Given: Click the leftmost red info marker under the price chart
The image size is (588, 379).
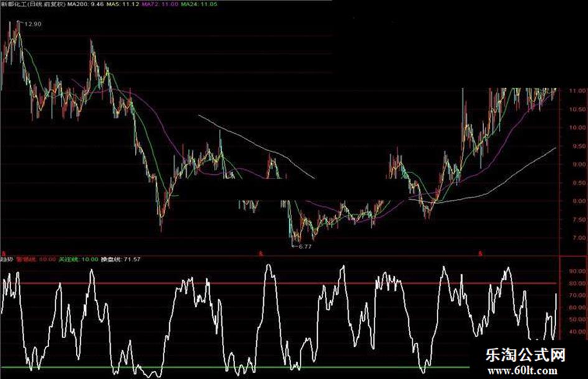Looking at the screenshot, I should click(x=3, y=254).
